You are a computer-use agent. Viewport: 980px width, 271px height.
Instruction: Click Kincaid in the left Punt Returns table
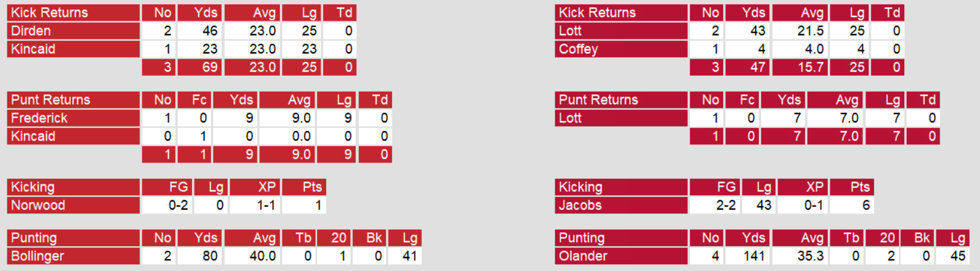click(x=33, y=136)
